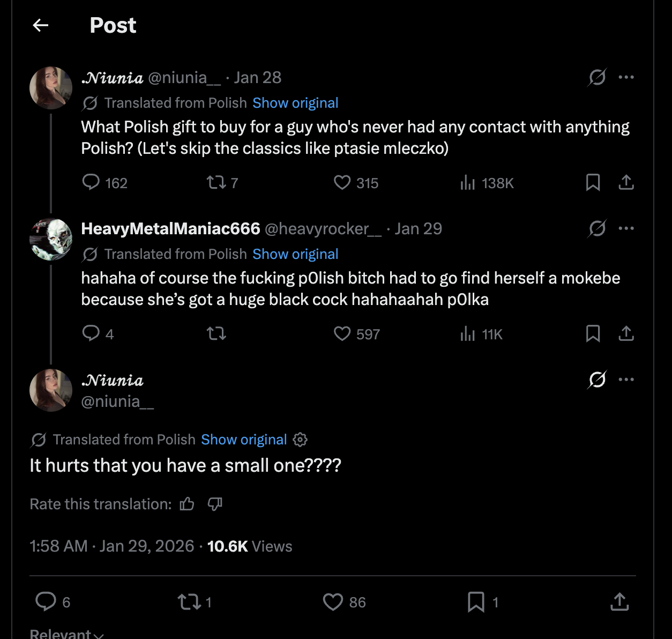Share the Polish gift post

coord(626,183)
